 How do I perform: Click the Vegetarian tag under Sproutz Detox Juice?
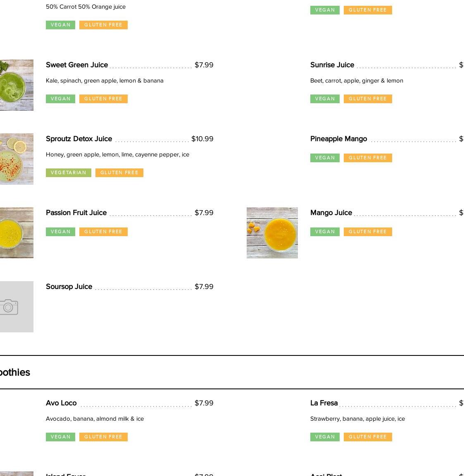pyautogui.click(x=68, y=173)
